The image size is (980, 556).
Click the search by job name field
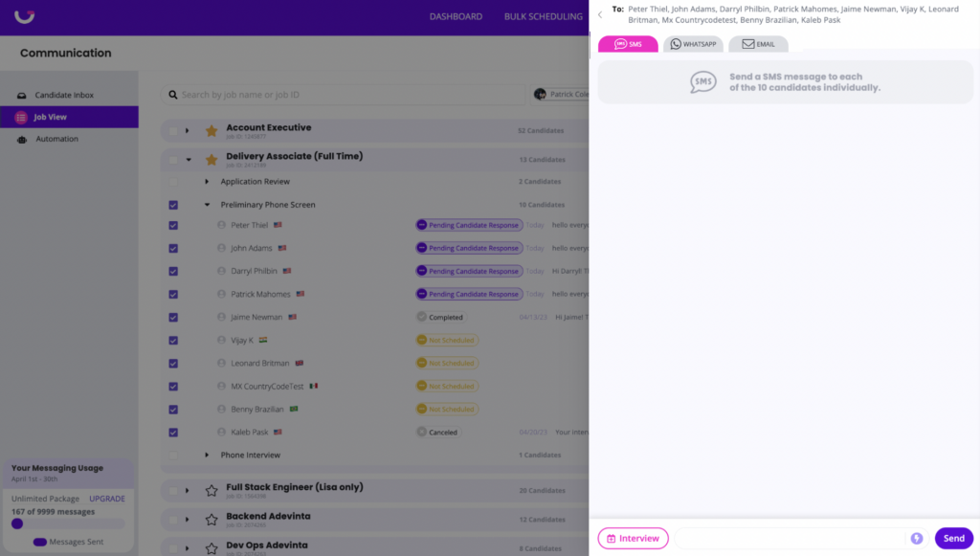click(x=344, y=95)
